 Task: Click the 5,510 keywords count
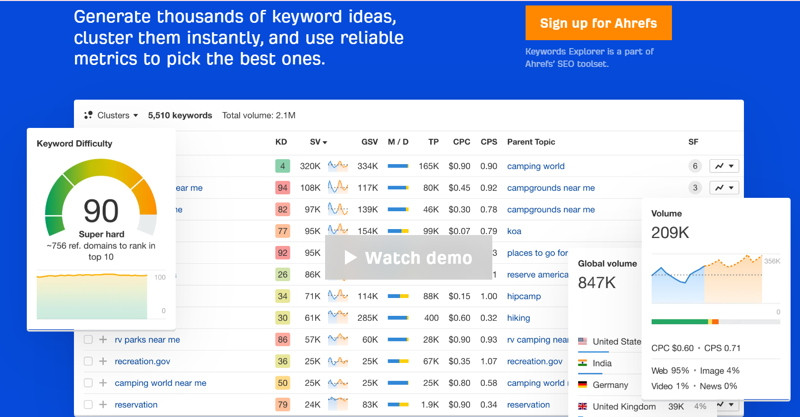click(180, 115)
